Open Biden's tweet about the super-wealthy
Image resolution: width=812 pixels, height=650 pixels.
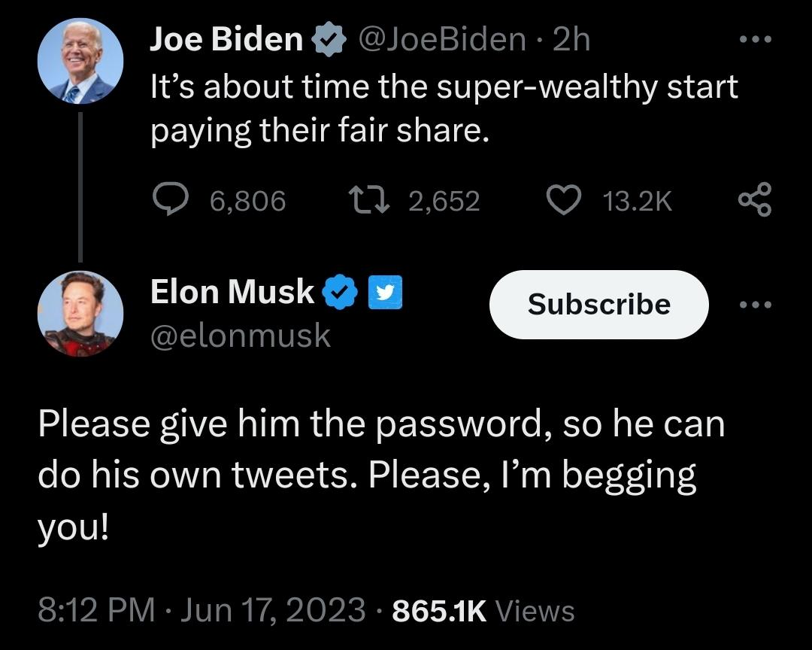point(444,110)
